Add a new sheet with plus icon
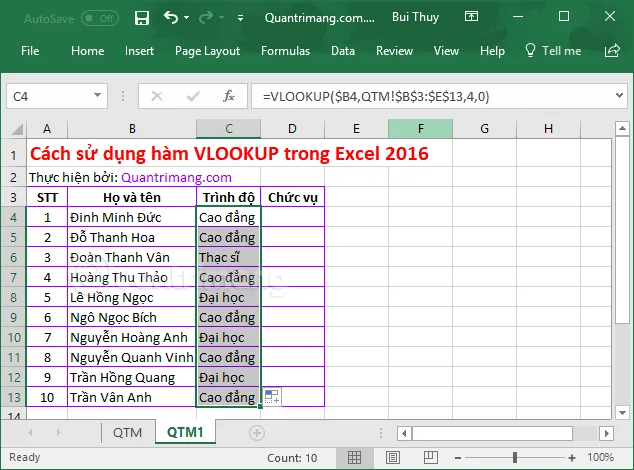634x470 pixels. (257, 433)
